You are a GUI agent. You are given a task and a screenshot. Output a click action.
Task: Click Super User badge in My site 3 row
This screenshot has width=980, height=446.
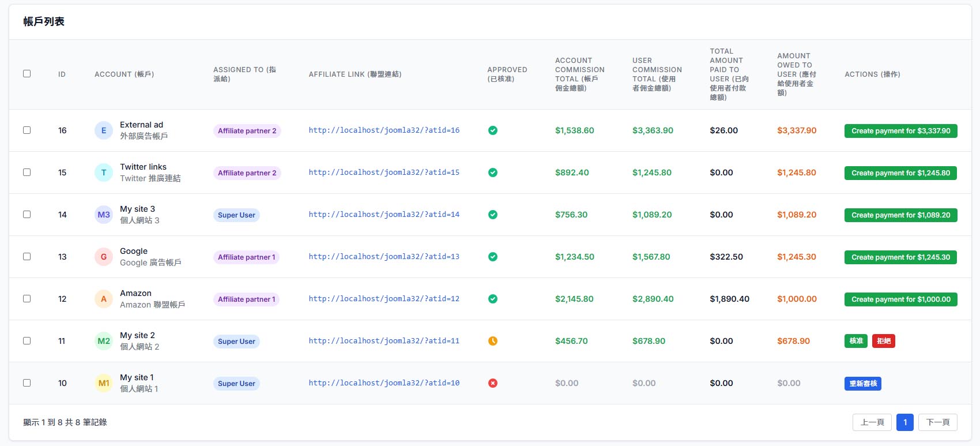coord(236,215)
